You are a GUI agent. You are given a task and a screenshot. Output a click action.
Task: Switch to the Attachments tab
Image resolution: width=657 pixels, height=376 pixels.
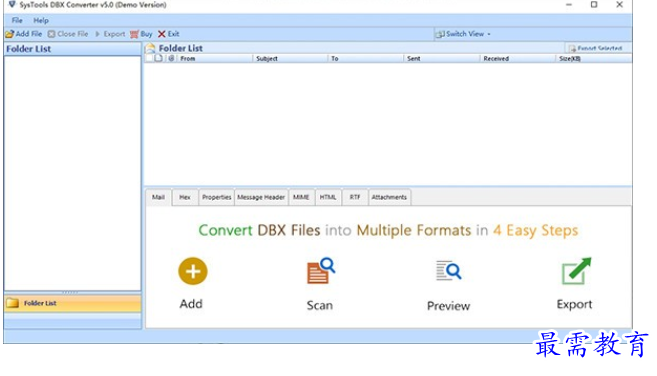[x=389, y=197]
